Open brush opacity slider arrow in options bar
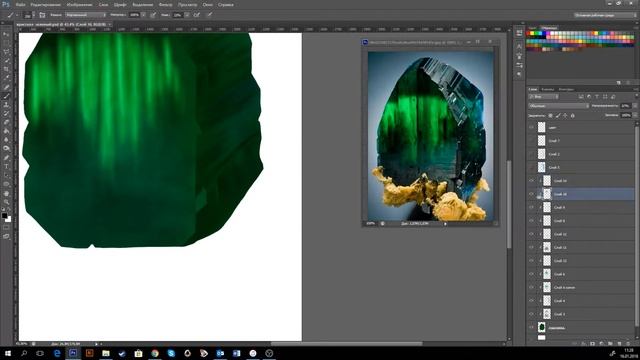The height and width of the screenshot is (360, 640). point(144,15)
